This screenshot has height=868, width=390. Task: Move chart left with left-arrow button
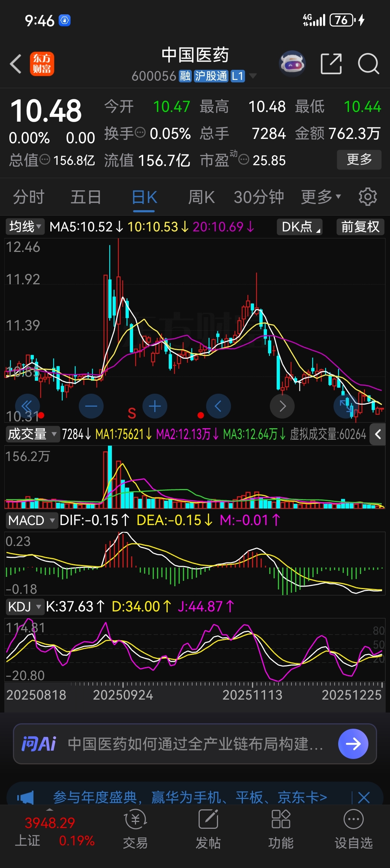tap(218, 406)
